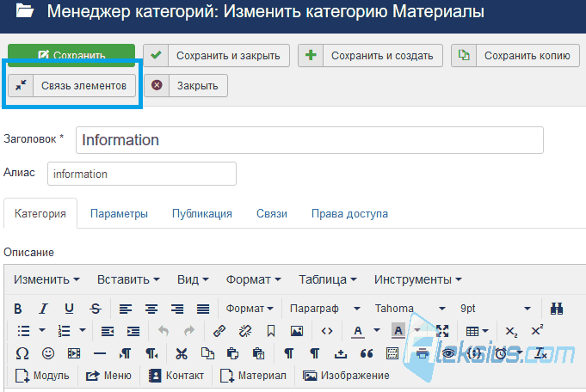Set right-to-left text direction icon
This screenshot has height=392, width=586.
(x=151, y=353)
